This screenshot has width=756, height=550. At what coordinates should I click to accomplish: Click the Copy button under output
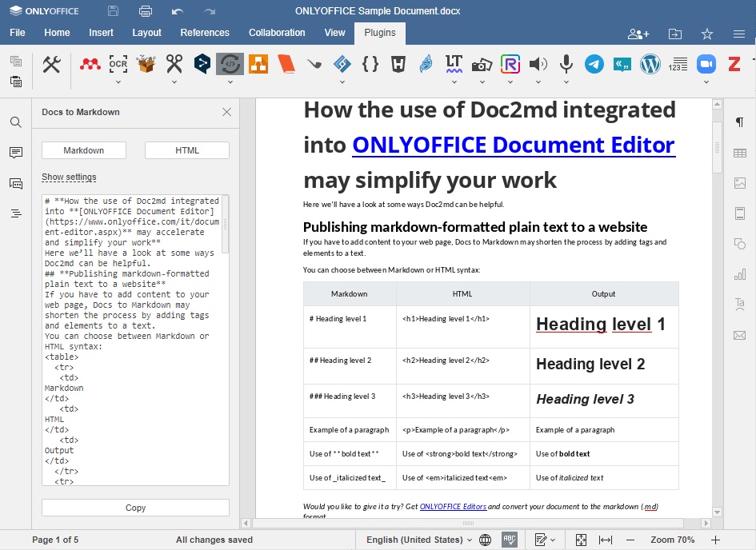135,508
